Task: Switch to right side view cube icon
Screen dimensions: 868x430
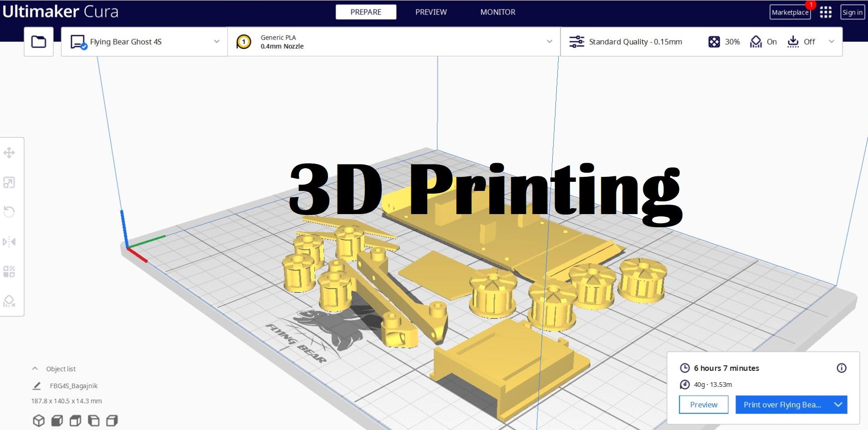Action: [x=112, y=420]
